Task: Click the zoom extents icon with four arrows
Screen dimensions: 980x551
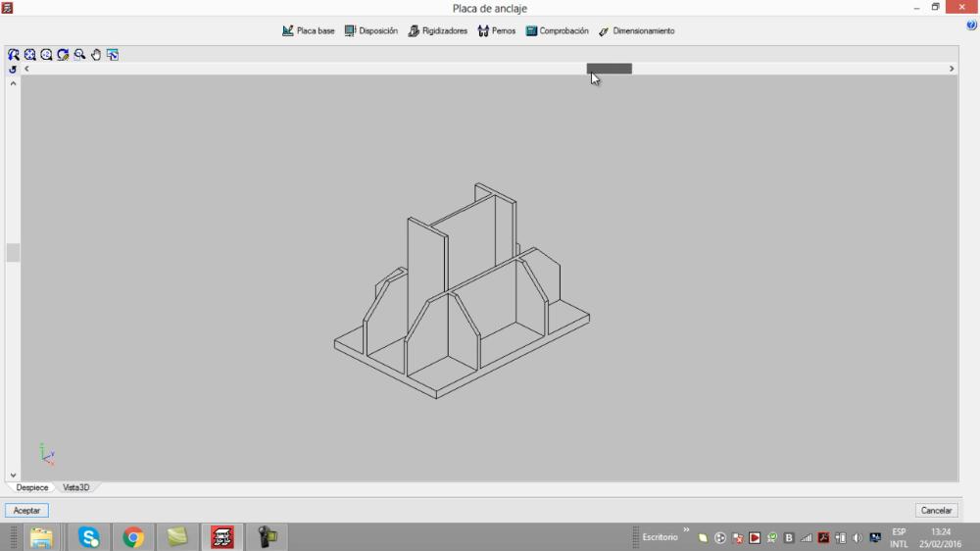Action: pyautogui.click(x=30, y=54)
